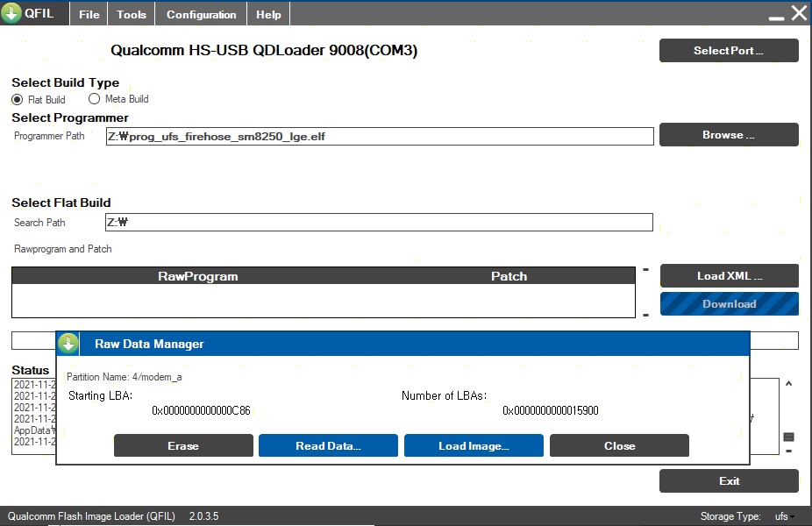This screenshot has width=812, height=526.
Task: Click Erase in Raw Data Manager
Action: point(183,445)
